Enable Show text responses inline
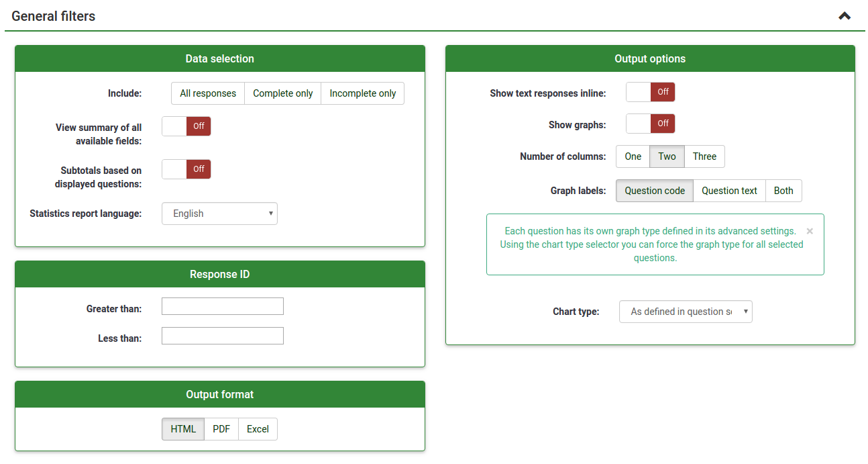 pos(650,92)
